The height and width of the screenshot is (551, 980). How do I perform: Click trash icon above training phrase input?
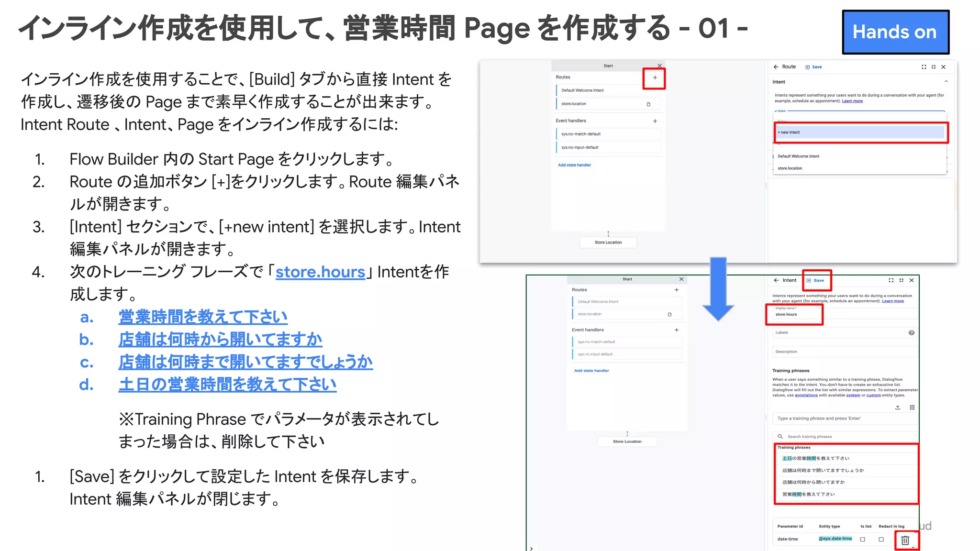tap(912, 408)
